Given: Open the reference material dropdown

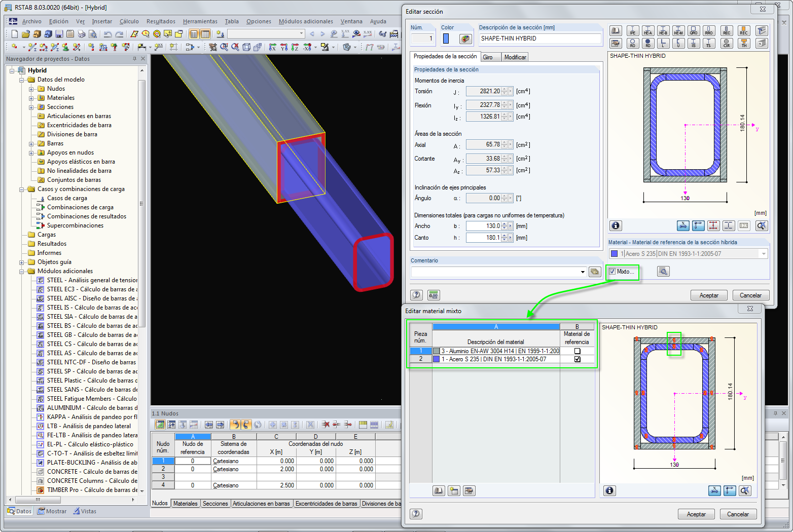Looking at the screenshot, I should click(x=764, y=254).
